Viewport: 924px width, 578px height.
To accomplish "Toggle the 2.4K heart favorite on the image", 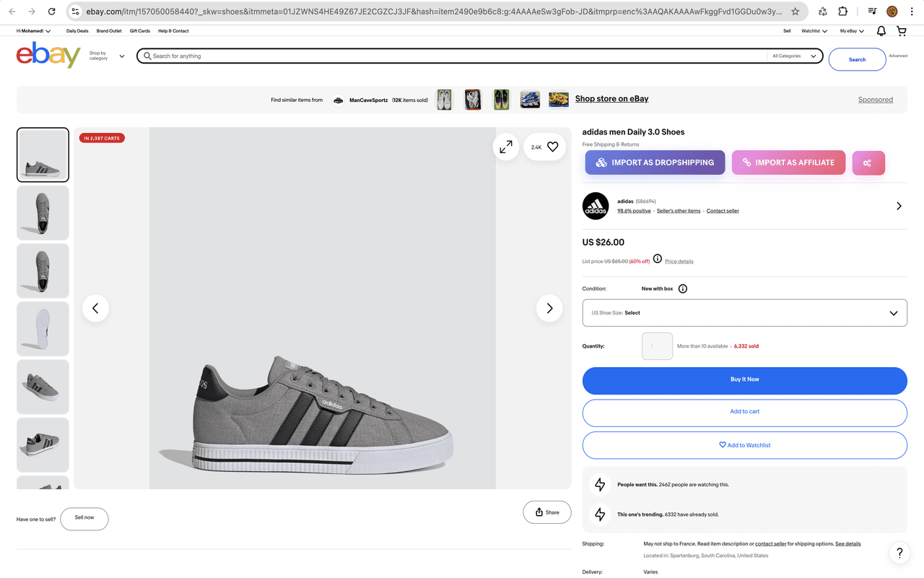I will [x=552, y=147].
